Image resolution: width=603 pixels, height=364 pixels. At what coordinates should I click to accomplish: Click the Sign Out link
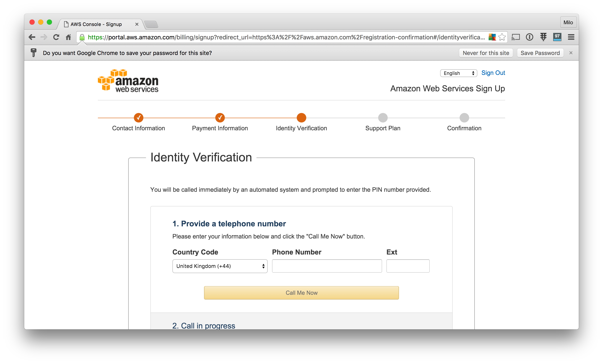point(493,72)
